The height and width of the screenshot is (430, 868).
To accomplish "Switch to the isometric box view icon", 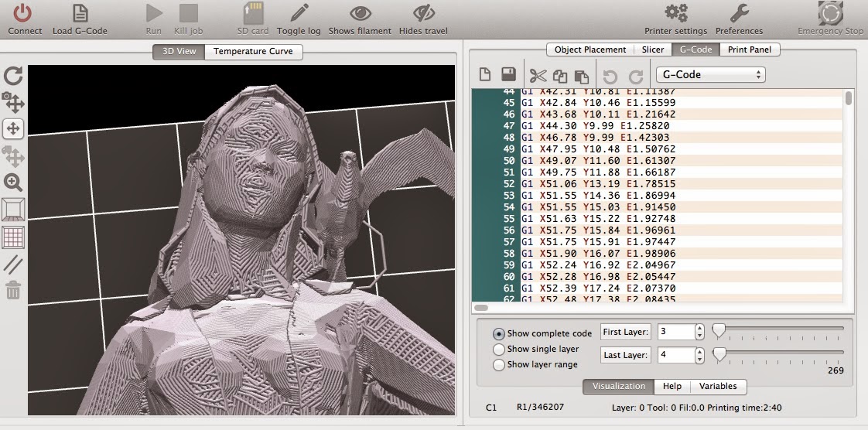I will 13,210.
